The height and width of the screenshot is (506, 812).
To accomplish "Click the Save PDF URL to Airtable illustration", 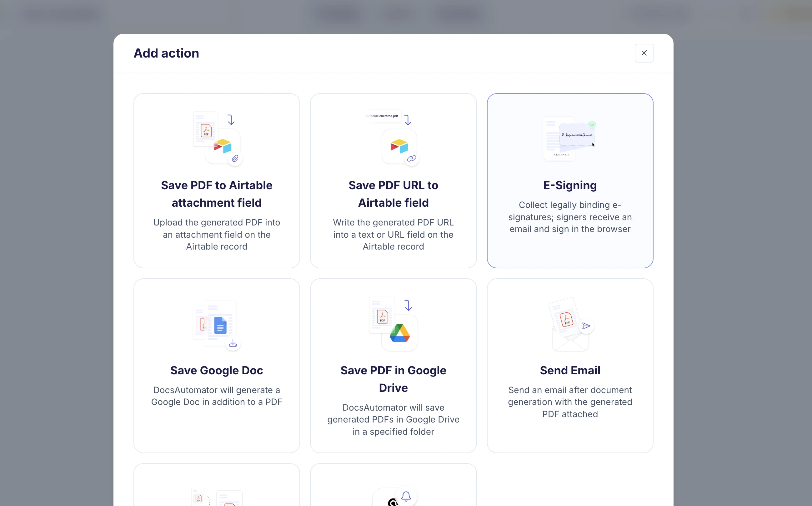I will [393, 138].
